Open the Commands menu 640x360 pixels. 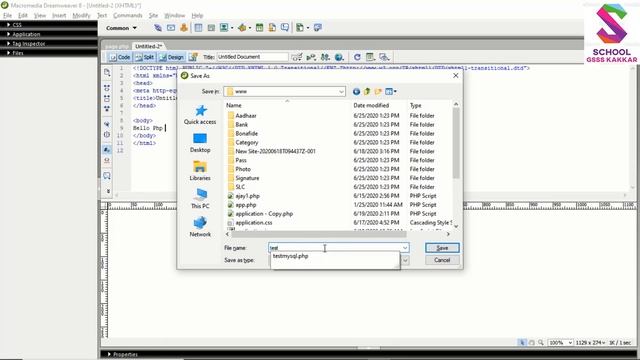[x=128, y=16]
